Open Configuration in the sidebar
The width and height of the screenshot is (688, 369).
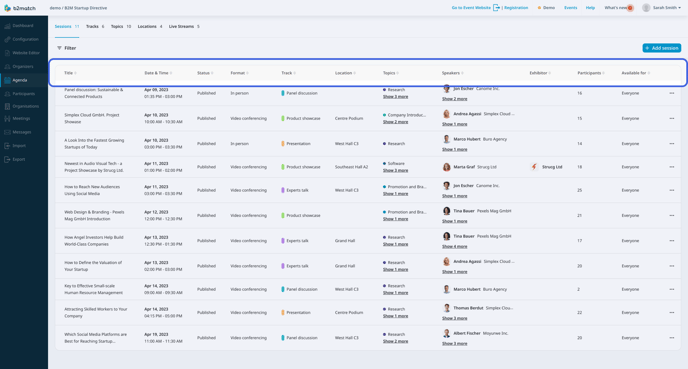coord(24,39)
